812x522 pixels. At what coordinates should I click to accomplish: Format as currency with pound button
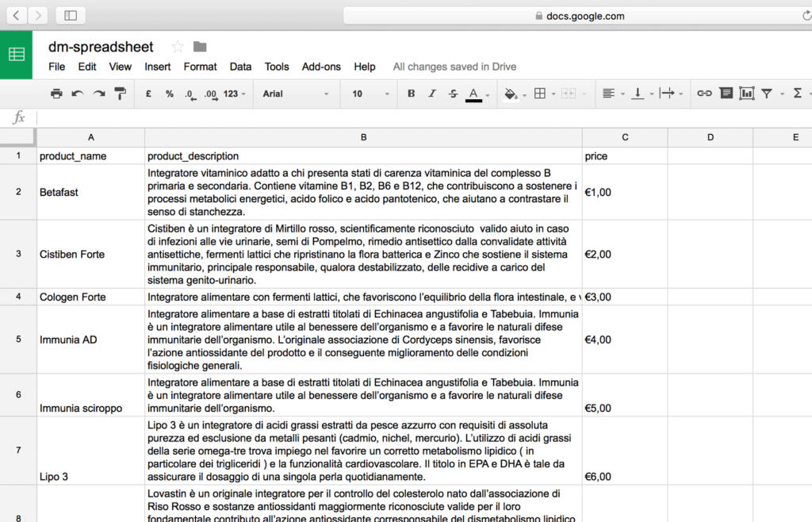[x=148, y=94]
